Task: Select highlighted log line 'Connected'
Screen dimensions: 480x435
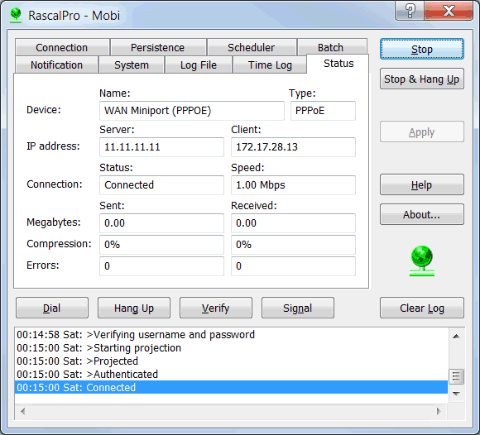Action: tap(231, 387)
